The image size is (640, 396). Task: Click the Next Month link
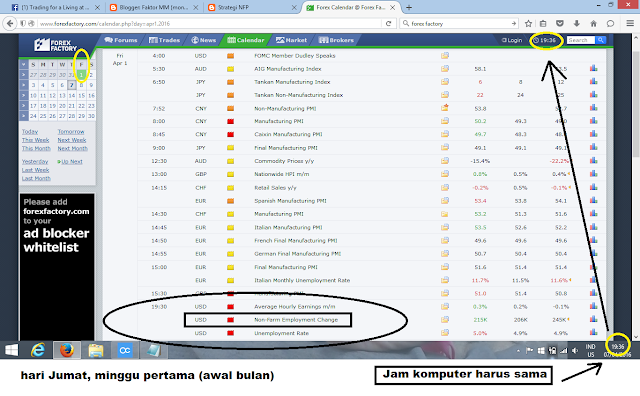73,148
